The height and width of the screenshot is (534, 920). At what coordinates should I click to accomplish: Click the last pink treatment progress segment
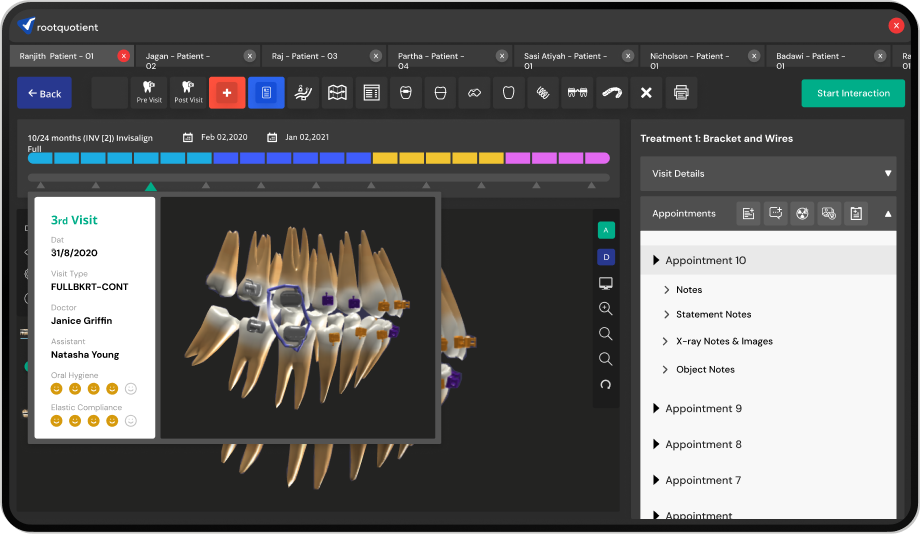pos(598,158)
